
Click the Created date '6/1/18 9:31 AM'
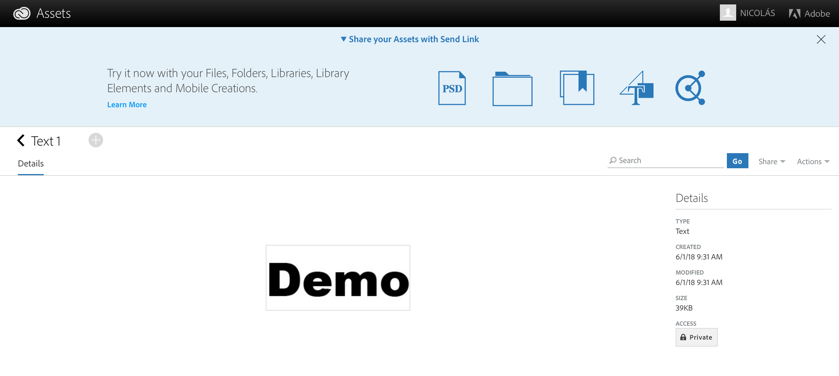click(x=699, y=257)
